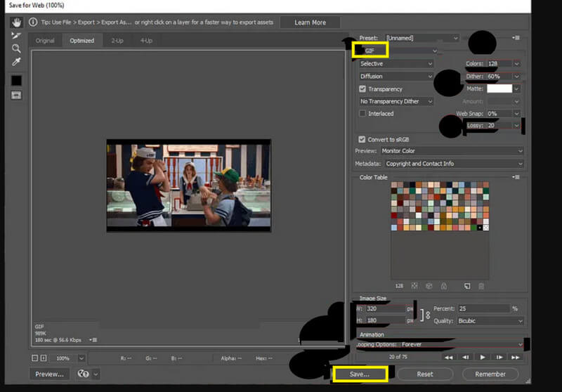Open the GIF file format dropdown
Image resolution: width=562 pixels, height=392 pixels.
click(398, 51)
